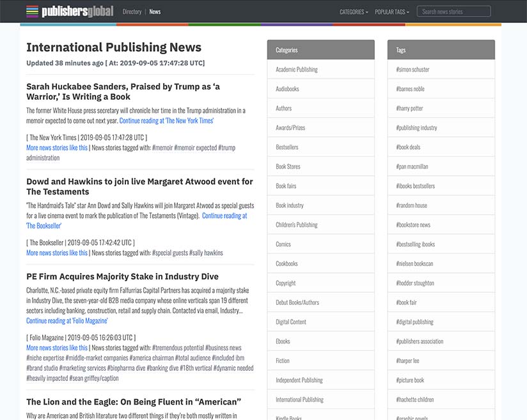Open the Popular Tags dropdown
Viewport: 527px width, 420px height.
(x=392, y=12)
